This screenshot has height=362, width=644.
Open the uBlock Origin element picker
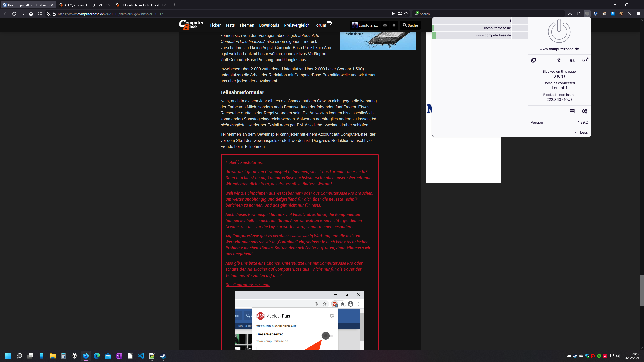[x=534, y=60]
